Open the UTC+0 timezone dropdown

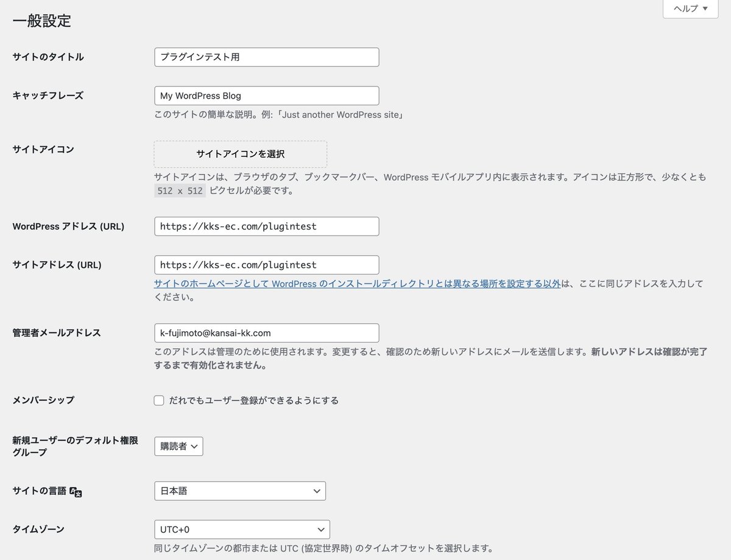click(x=242, y=530)
